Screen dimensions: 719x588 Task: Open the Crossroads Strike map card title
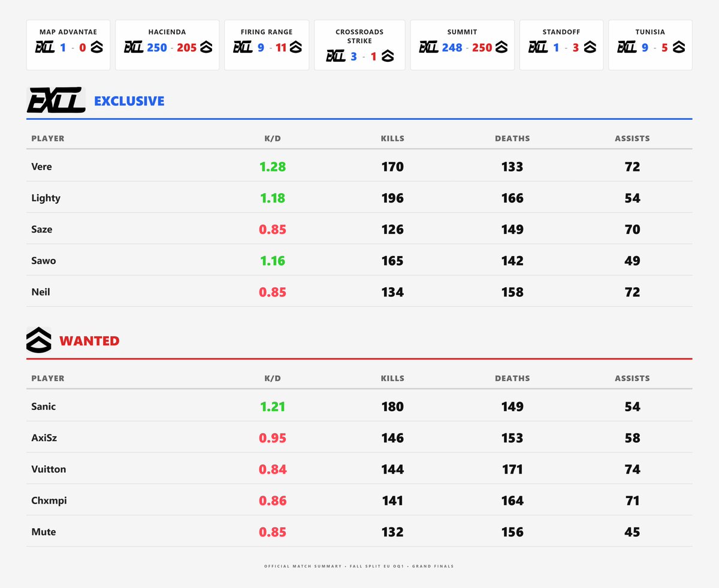tap(359, 37)
